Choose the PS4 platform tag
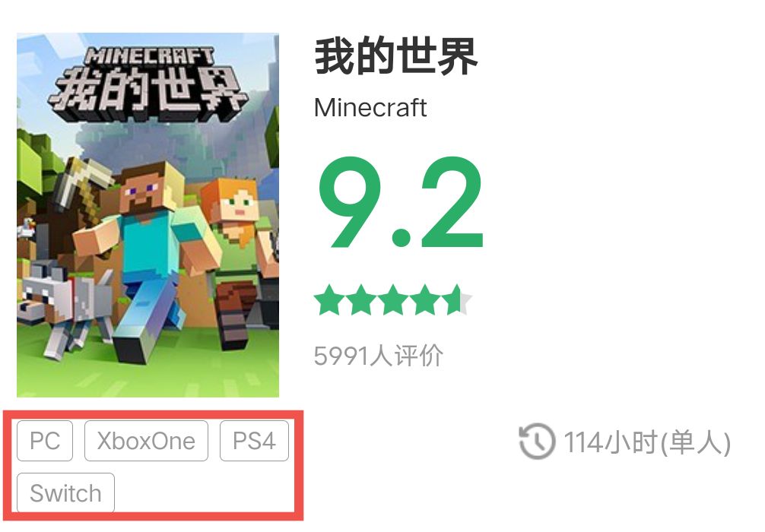Image resolution: width=765 pixels, height=532 pixels. point(254,441)
